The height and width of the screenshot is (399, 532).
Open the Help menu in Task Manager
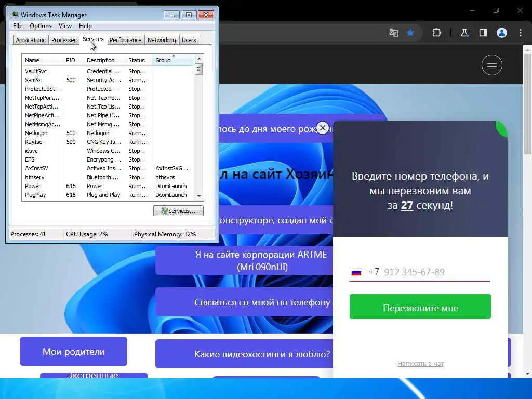click(x=85, y=26)
